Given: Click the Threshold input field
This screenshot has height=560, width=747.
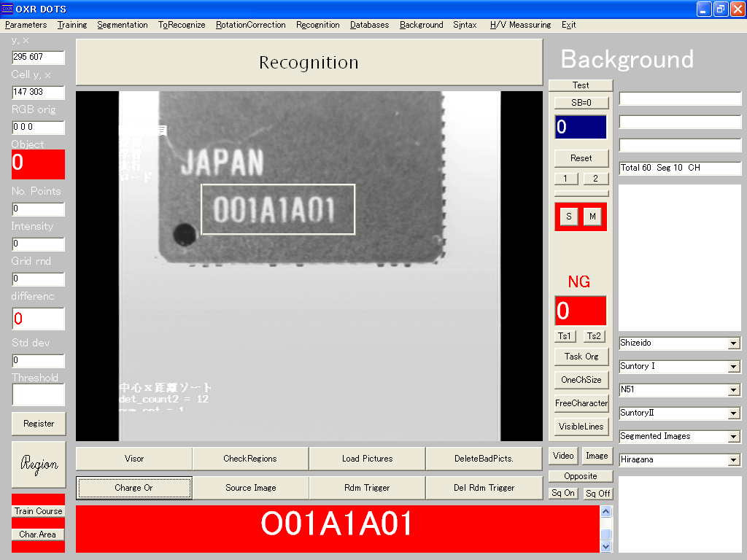Looking at the screenshot, I should [39, 394].
